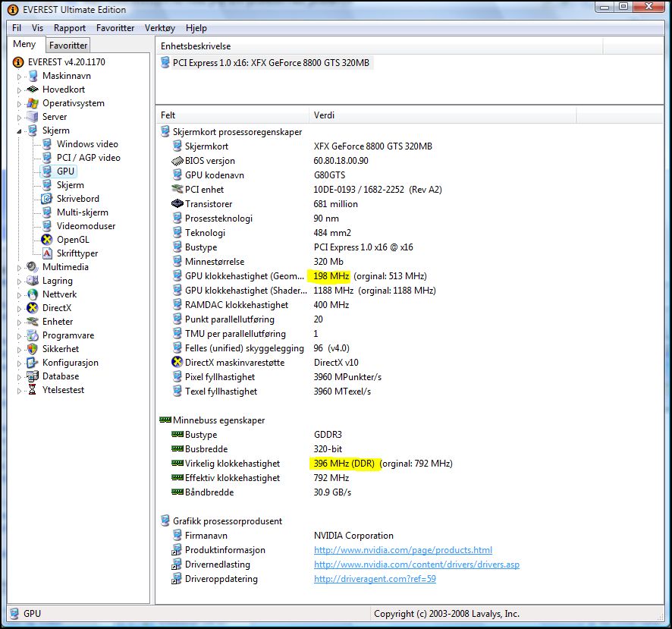Open the Produktinformasjon nvidia.com products link

pos(403,549)
